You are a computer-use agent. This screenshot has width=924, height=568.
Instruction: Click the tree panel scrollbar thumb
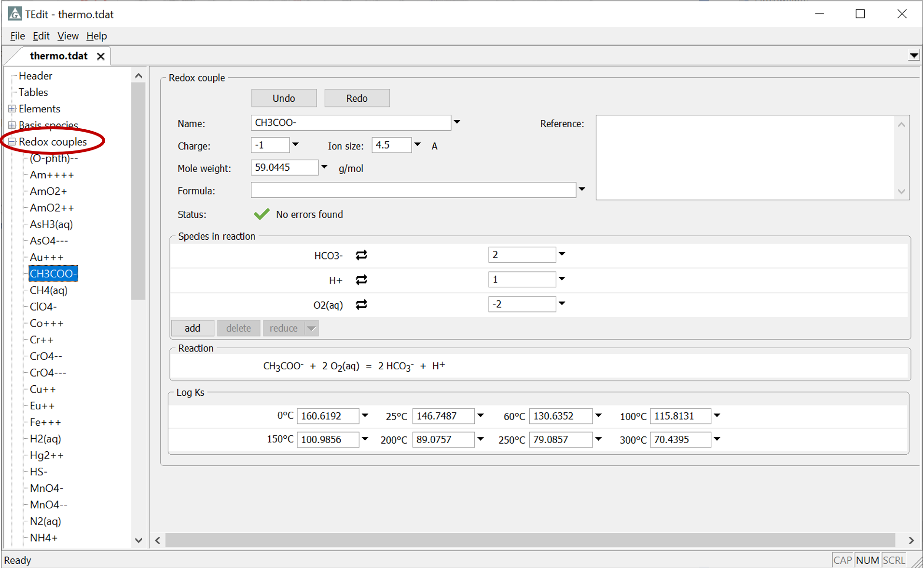(138, 191)
